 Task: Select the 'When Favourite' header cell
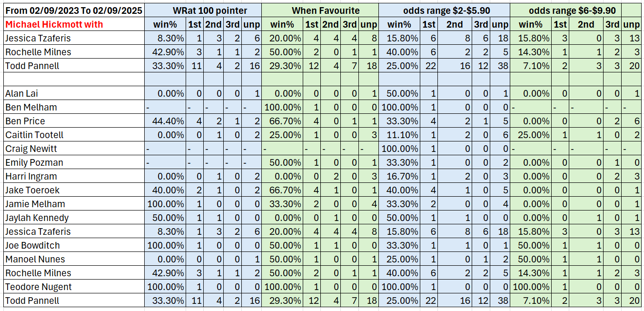[x=320, y=10]
